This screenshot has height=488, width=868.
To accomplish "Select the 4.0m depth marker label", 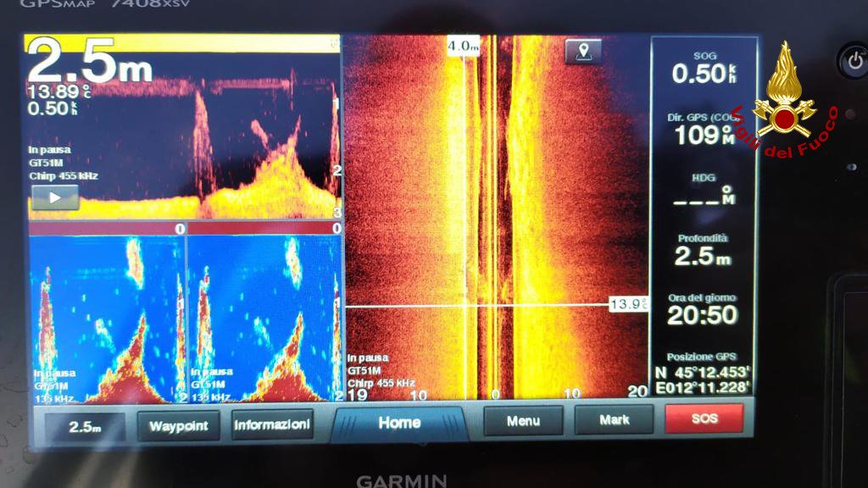I will (x=464, y=47).
